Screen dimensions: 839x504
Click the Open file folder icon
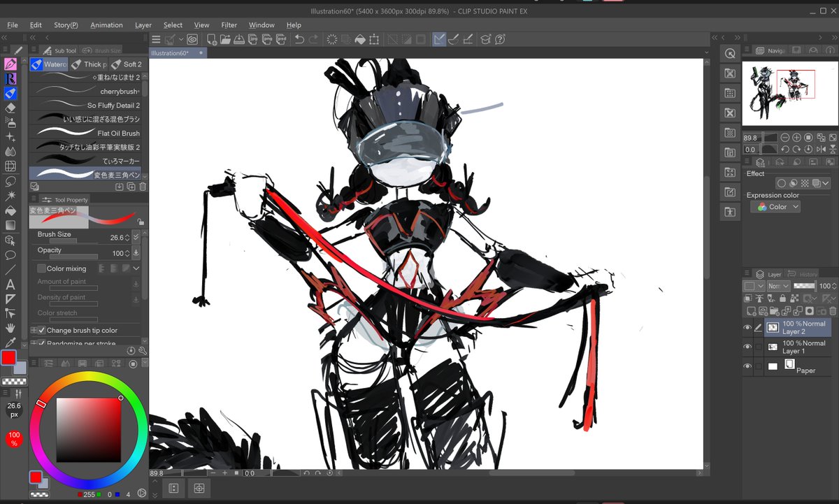pyautogui.click(x=225, y=40)
